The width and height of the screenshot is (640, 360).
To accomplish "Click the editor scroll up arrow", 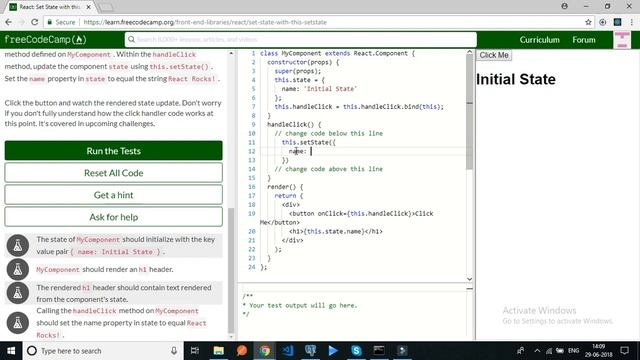I will [x=469, y=52].
